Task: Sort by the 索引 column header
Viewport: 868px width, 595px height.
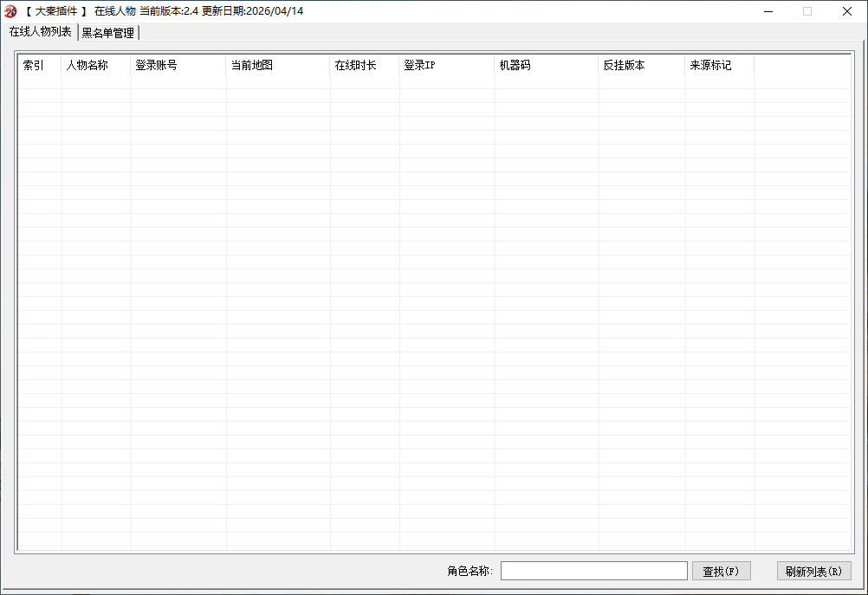Action: tap(40, 65)
